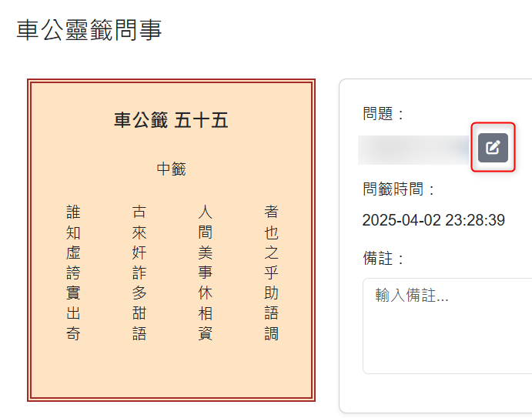Click the character 語 ending the 古來 column
The width and height of the screenshot is (532, 418).
coord(139,334)
